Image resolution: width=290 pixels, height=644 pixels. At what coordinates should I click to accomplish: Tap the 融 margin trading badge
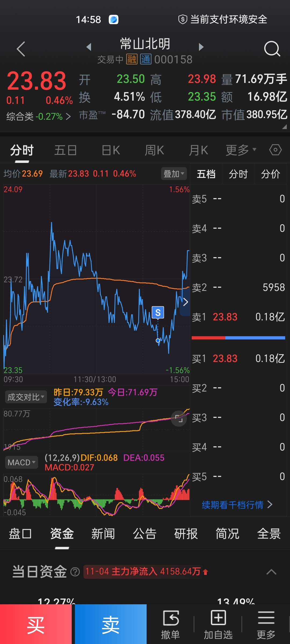click(x=132, y=59)
